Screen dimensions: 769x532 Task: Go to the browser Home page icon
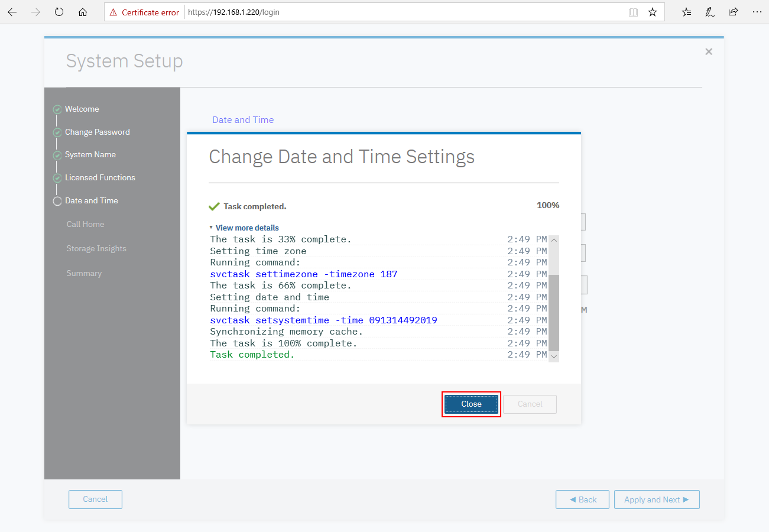tap(83, 12)
